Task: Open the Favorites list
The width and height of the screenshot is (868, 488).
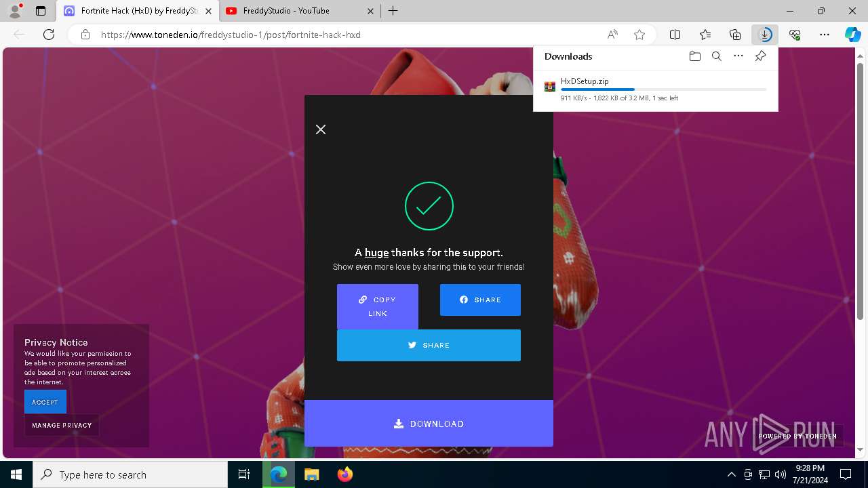Action: [x=705, y=35]
